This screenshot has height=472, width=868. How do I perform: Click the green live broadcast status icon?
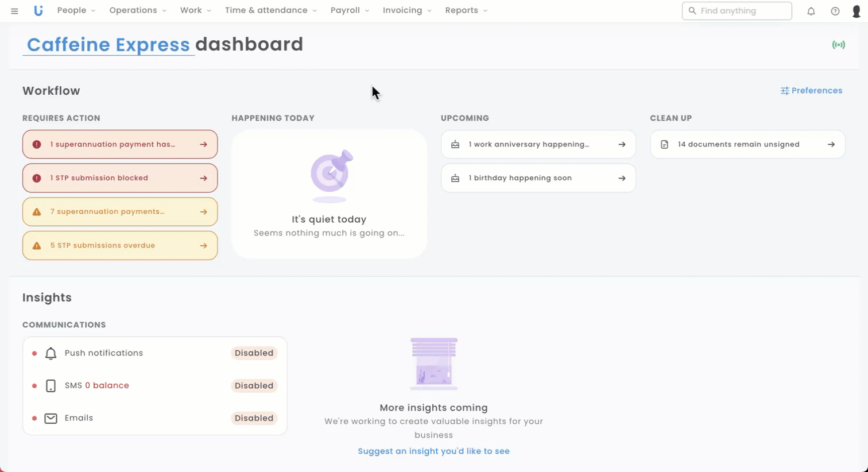coord(838,45)
